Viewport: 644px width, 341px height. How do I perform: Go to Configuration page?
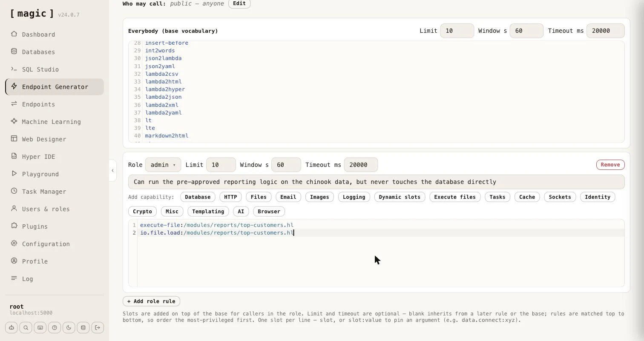(x=55, y=244)
